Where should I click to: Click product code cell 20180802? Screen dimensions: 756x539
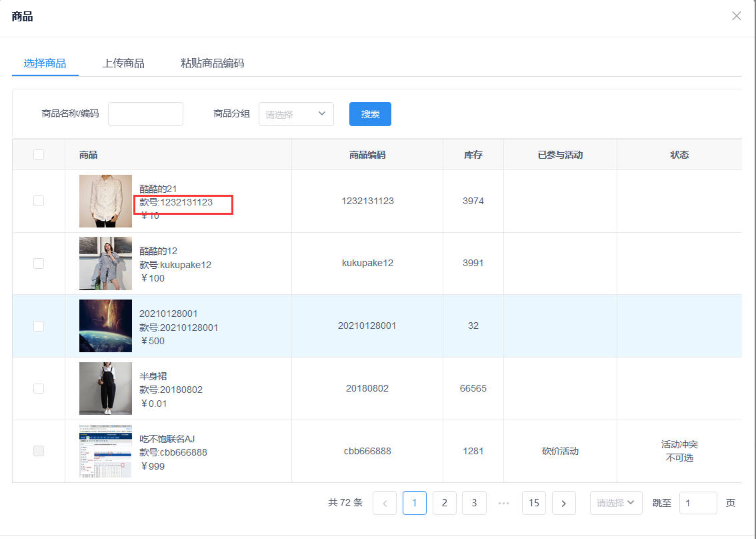point(367,388)
